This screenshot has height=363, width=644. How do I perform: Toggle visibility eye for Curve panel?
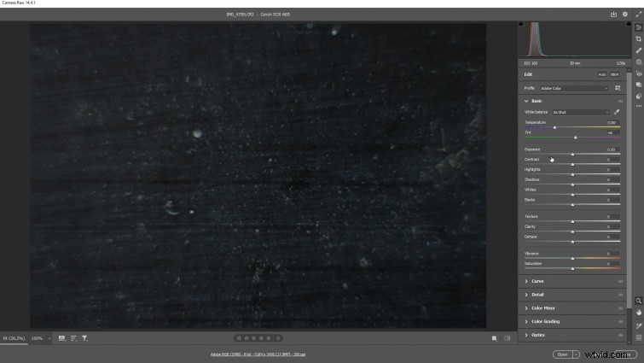[x=621, y=282]
